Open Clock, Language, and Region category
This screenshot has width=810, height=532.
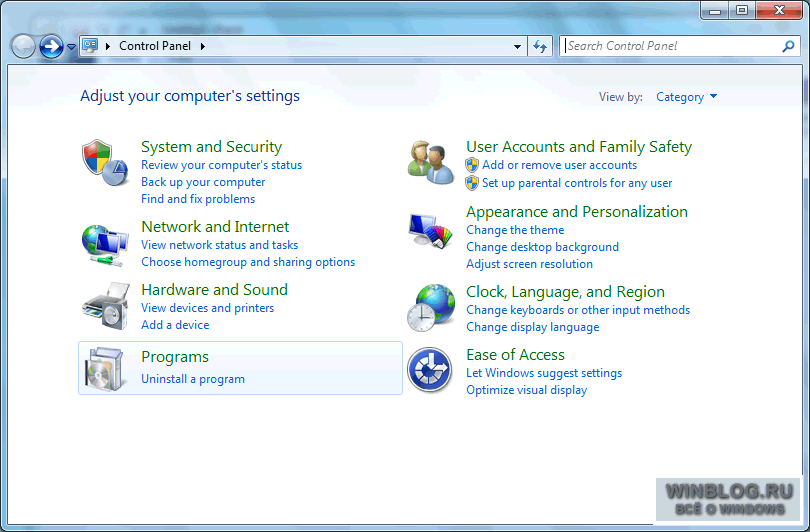pyautogui.click(x=565, y=292)
